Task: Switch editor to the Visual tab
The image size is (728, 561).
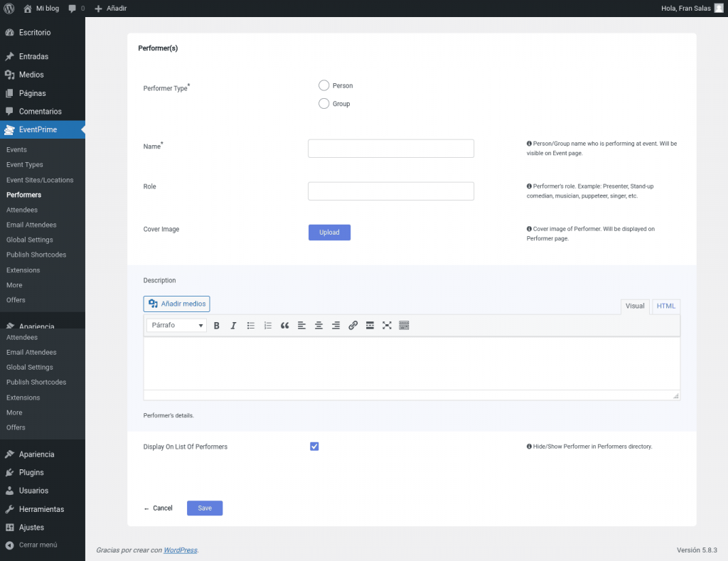Action: click(x=635, y=306)
